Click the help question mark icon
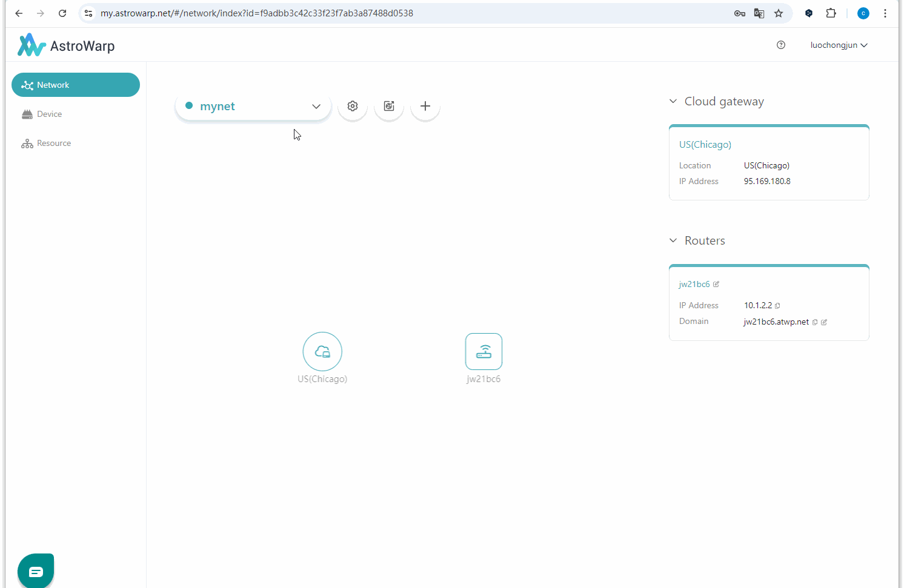 (x=781, y=45)
